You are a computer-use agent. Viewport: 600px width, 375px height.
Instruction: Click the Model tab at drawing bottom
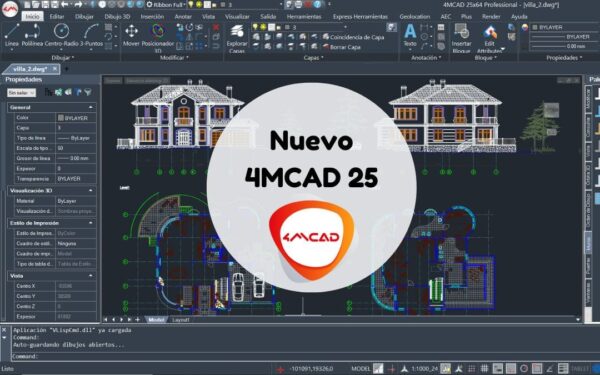[156, 320]
